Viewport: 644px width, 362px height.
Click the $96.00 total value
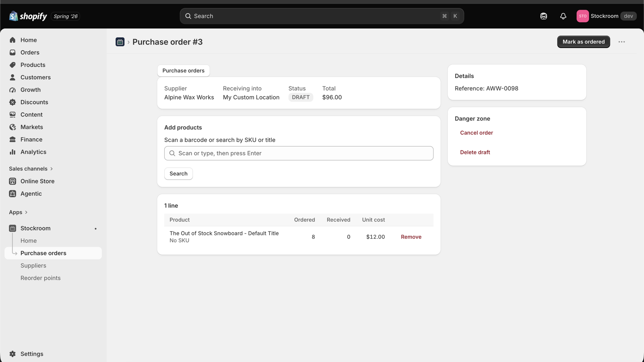[332, 97]
